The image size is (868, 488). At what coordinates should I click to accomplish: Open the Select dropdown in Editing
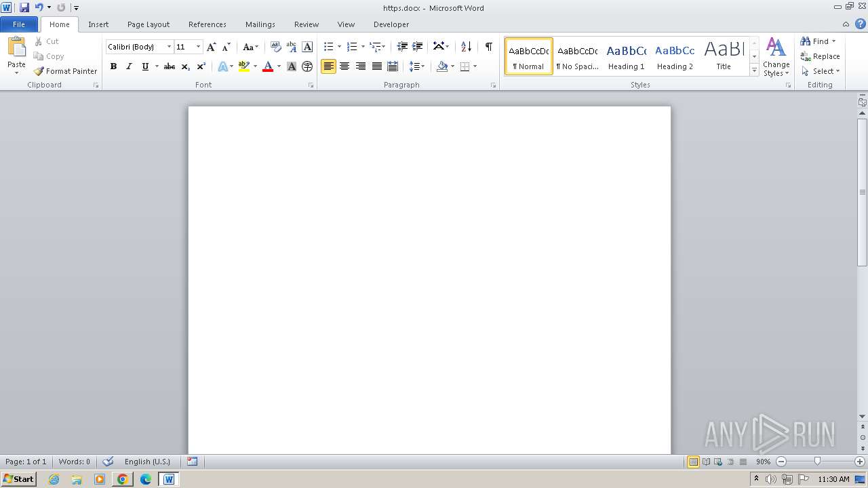point(821,71)
